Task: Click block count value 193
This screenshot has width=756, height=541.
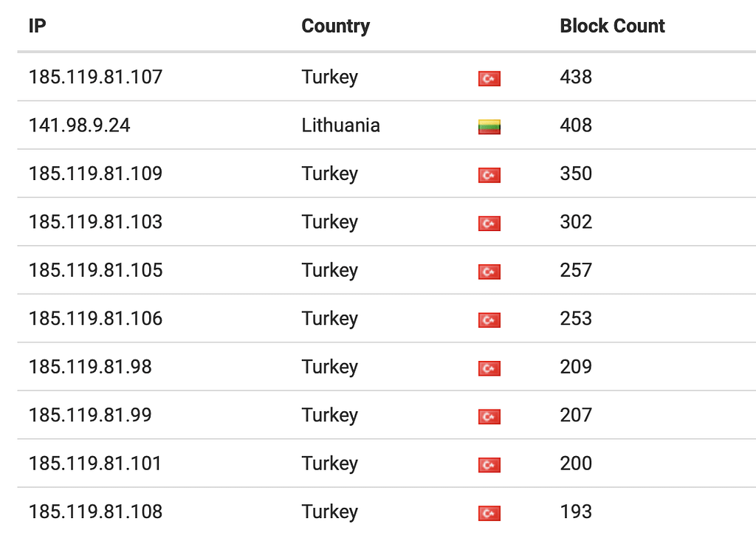Action: [576, 511]
